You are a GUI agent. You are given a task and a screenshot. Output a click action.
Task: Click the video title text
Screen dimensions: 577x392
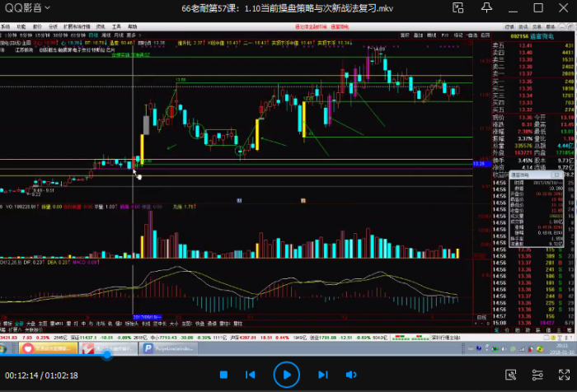288,8
